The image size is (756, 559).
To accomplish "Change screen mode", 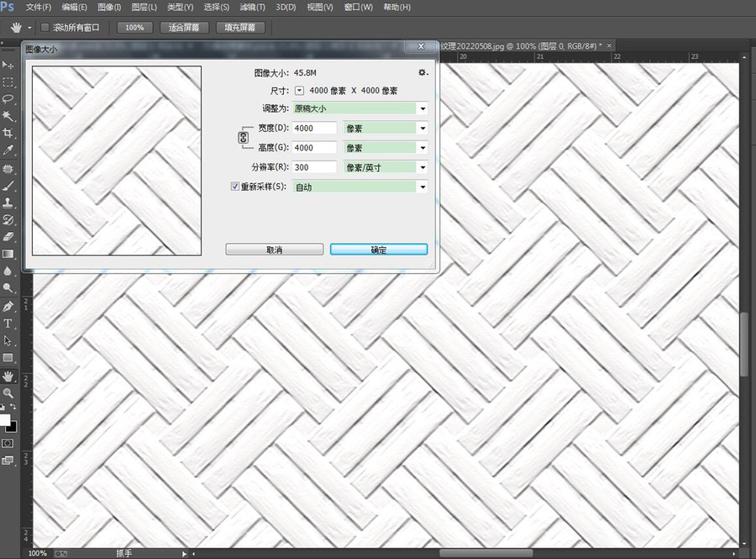I will [x=8, y=460].
